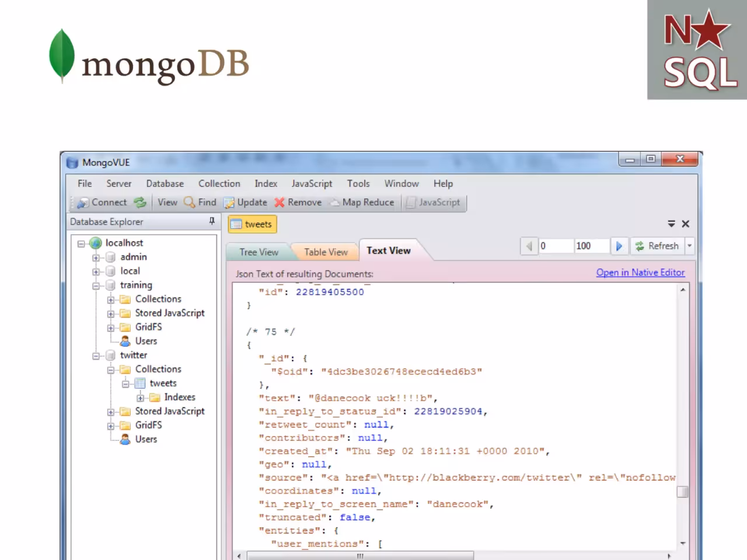Click the Connect toolbar button
747x560 pixels.
click(x=102, y=202)
